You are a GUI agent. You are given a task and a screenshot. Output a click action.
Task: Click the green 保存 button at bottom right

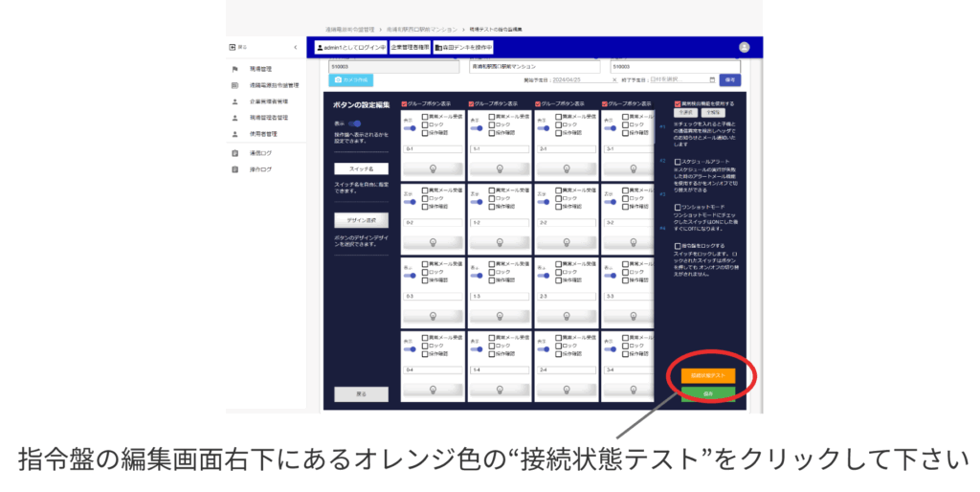pos(708,392)
